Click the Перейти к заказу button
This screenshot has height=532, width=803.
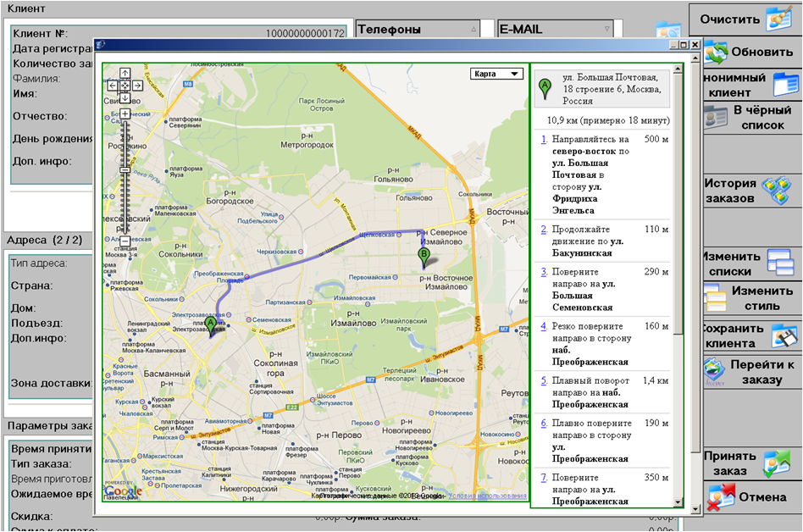[752, 372]
